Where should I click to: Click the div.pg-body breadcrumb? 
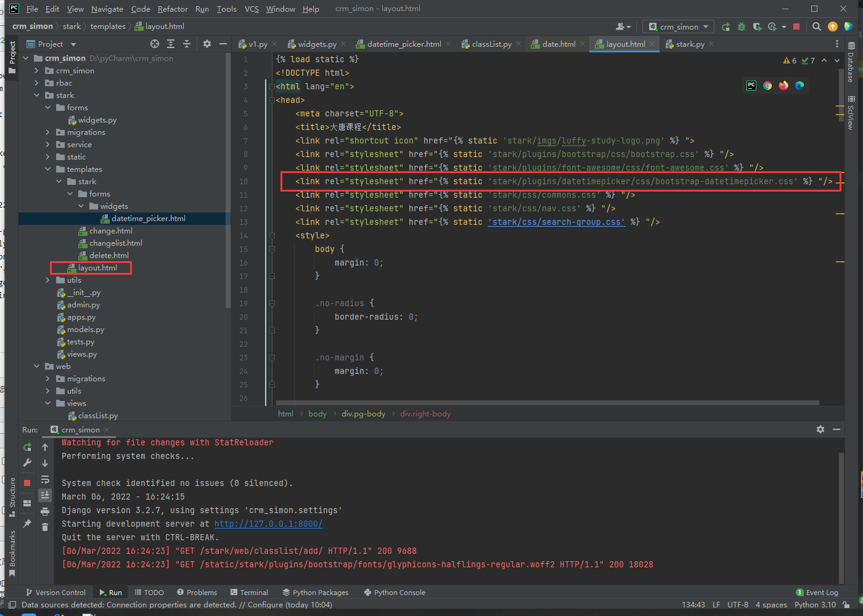point(363,413)
